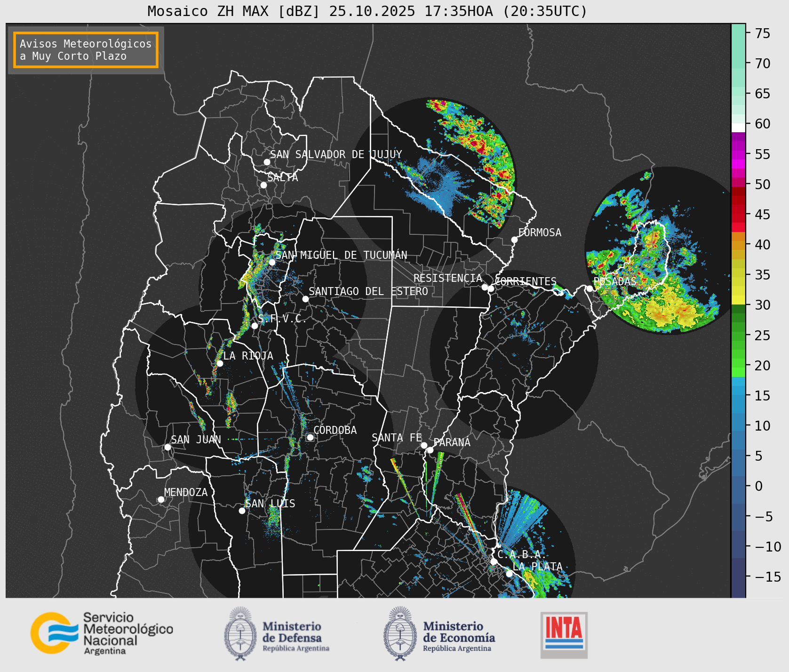Click the Ministerio de Economía logo
Screen dimensions: 789x672
tap(439, 634)
